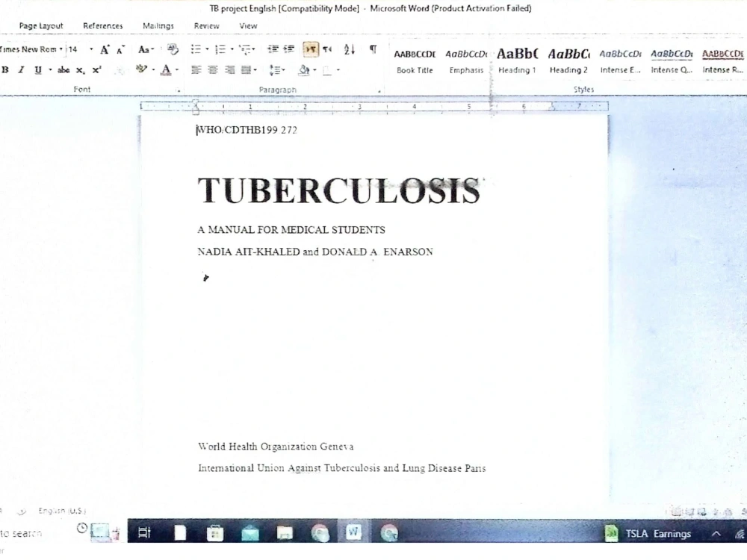Toggle italic formatting
This screenshot has height=560, width=747.
tap(21, 70)
